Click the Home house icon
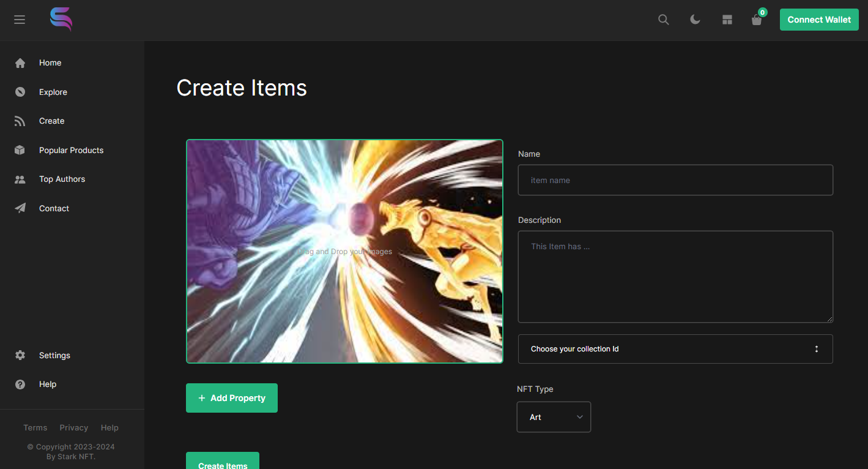The height and width of the screenshot is (469, 868). pos(20,63)
